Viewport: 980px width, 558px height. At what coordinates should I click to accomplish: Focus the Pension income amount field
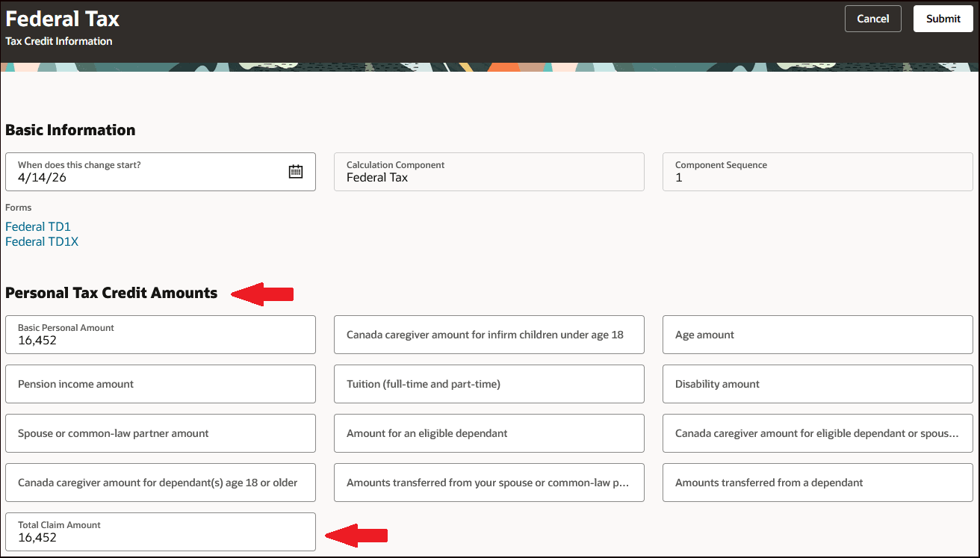click(x=161, y=384)
